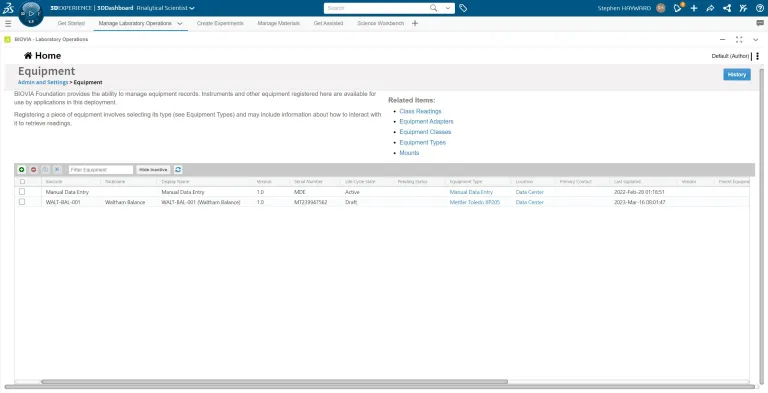Switch to the Create Experiments tab

220,23
